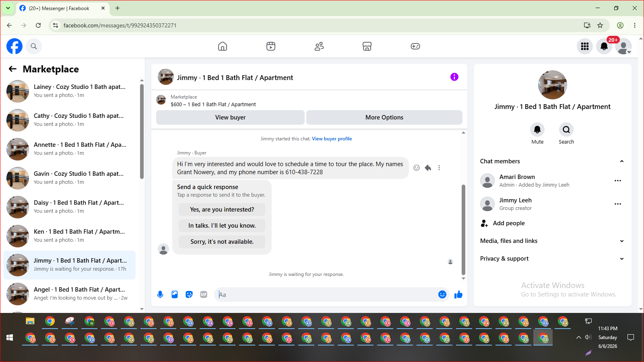The width and height of the screenshot is (644, 362).
Task: Open the View buyer profile link
Action: [332, 139]
